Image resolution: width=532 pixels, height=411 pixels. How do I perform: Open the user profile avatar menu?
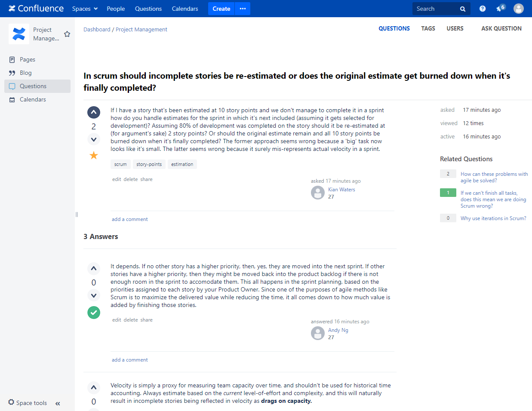tap(519, 9)
